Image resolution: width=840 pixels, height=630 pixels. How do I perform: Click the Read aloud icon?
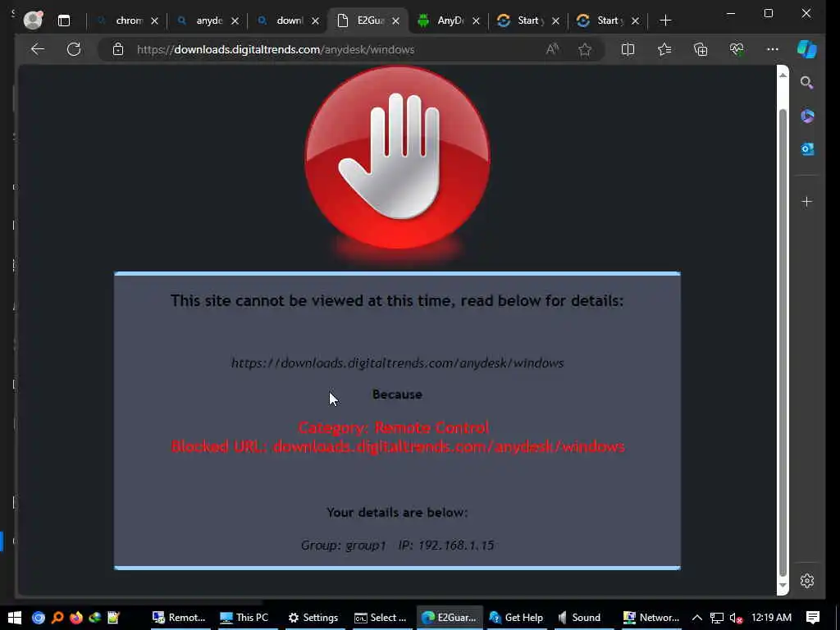pos(552,49)
